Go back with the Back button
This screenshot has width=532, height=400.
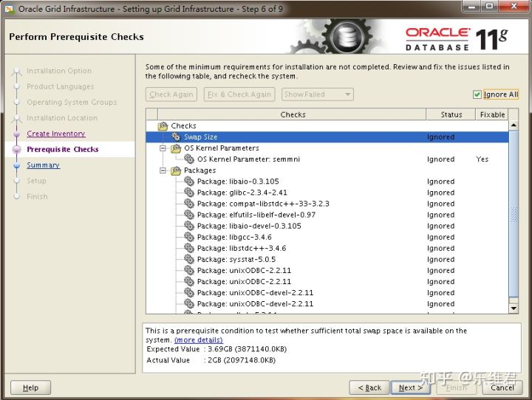(369, 387)
